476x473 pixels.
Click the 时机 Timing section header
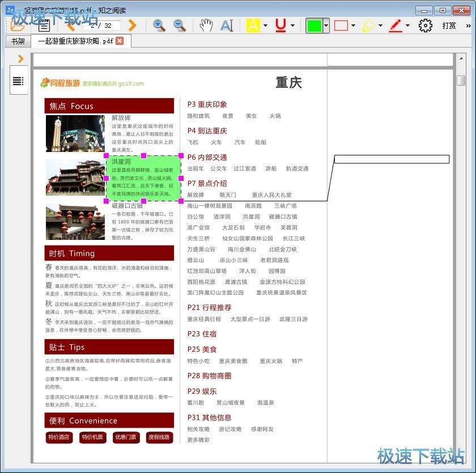point(109,253)
